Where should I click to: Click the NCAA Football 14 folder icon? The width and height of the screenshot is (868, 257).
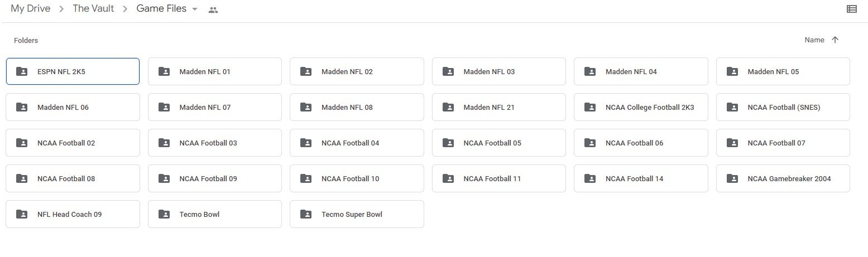click(590, 178)
